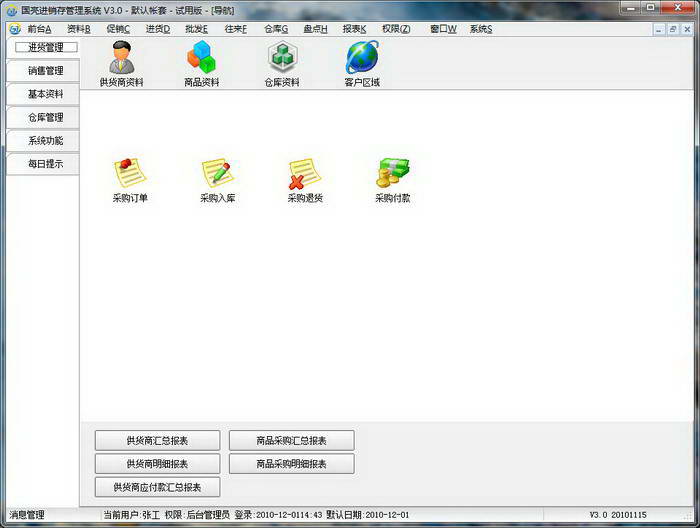This screenshot has height=528, width=700.
Task: Click 消息管理 in status bar
Action: pos(27,515)
